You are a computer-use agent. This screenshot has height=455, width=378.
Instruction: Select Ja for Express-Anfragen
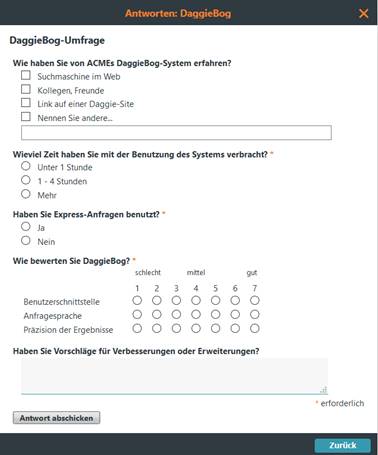pos(26,227)
